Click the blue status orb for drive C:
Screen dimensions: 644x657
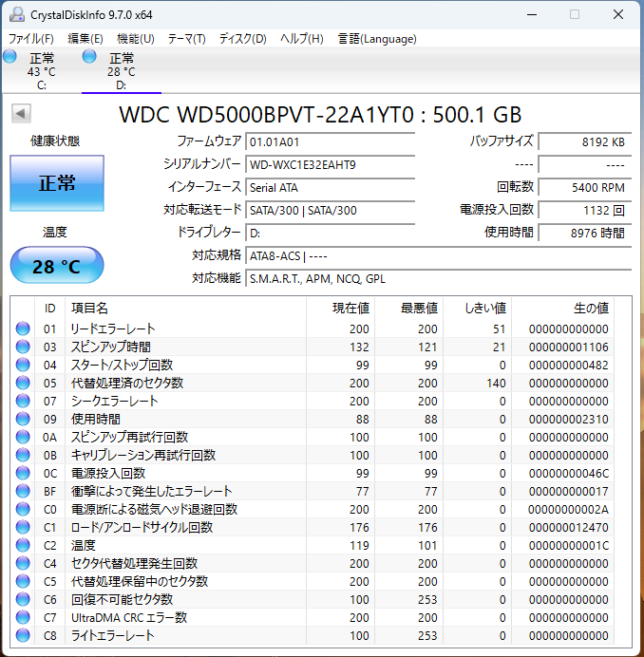(x=9, y=57)
